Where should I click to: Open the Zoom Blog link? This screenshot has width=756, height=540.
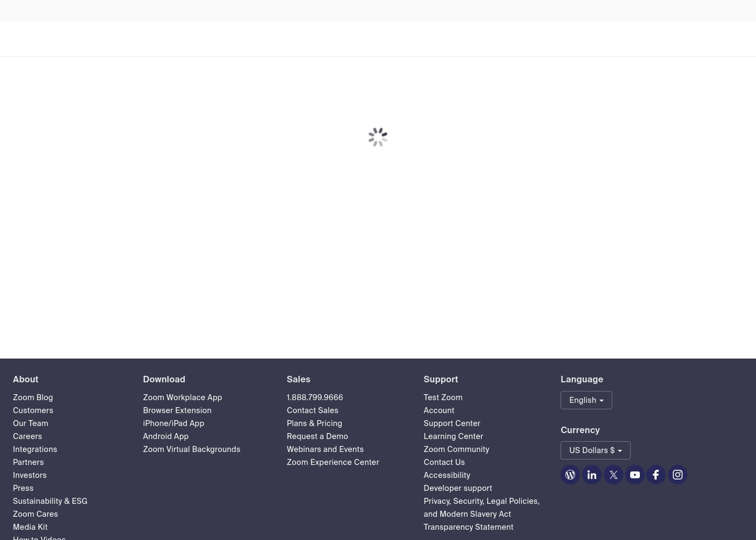point(33,397)
